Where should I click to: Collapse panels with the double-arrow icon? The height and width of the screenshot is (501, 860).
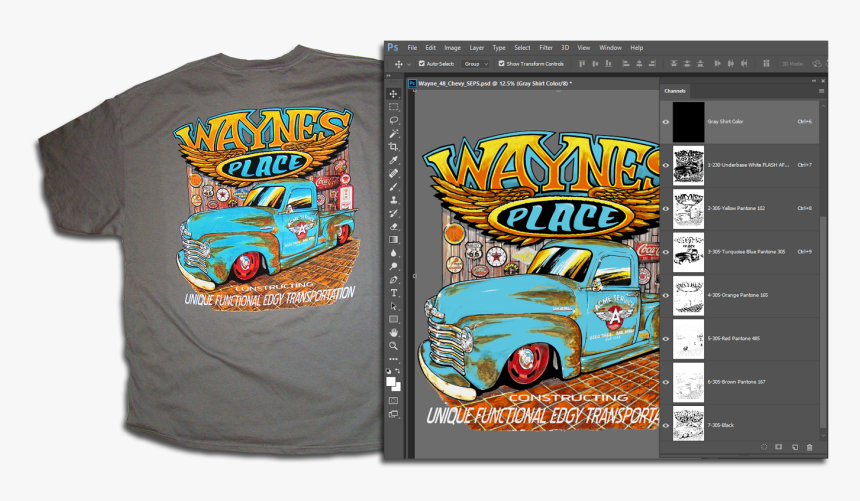pos(814,81)
